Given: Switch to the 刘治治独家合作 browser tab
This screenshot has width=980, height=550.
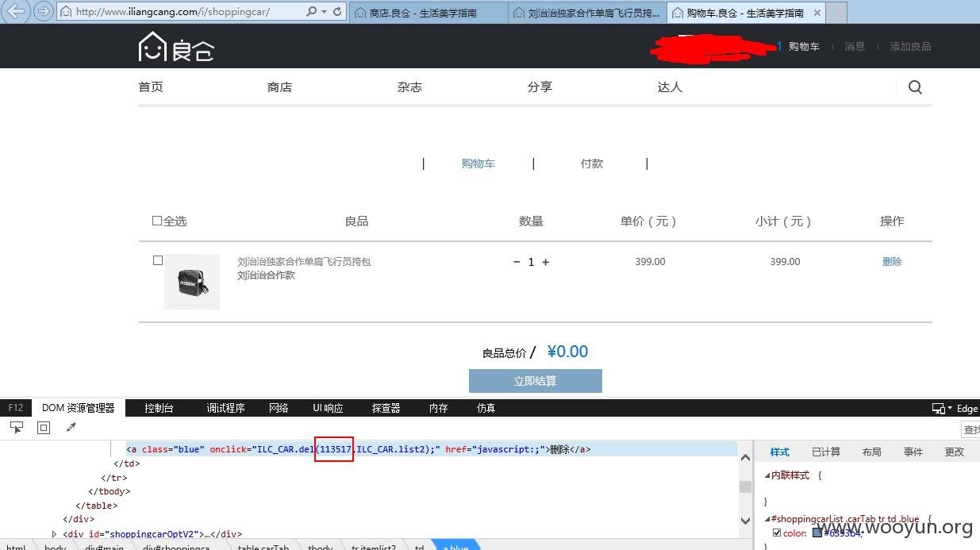Looking at the screenshot, I should tap(587, 13).
